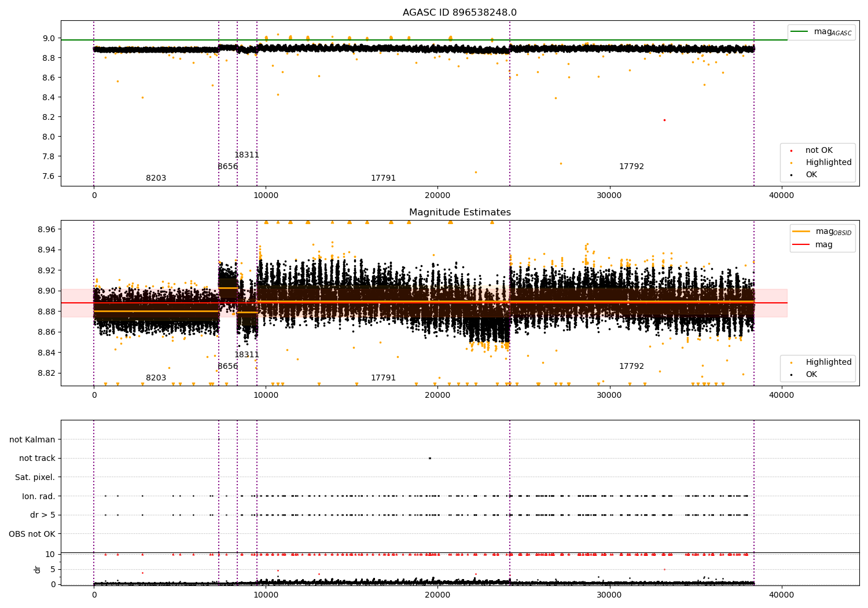The image size is (868, 608).
Task: Click the dr axis tick labeled 5
Action: coord(53,569)
